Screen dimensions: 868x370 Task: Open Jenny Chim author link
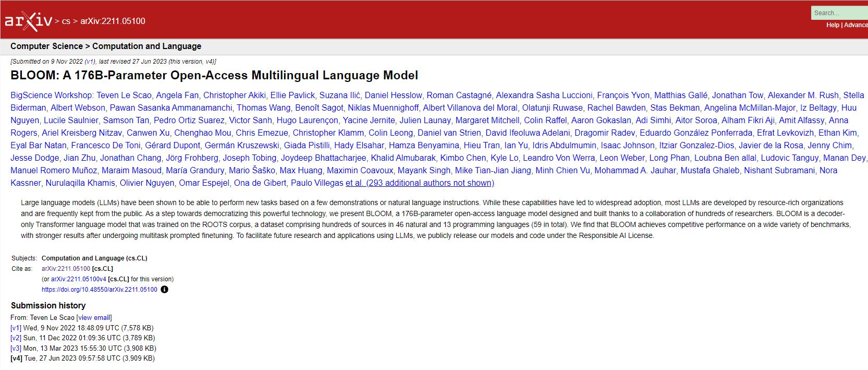point(830,145)
